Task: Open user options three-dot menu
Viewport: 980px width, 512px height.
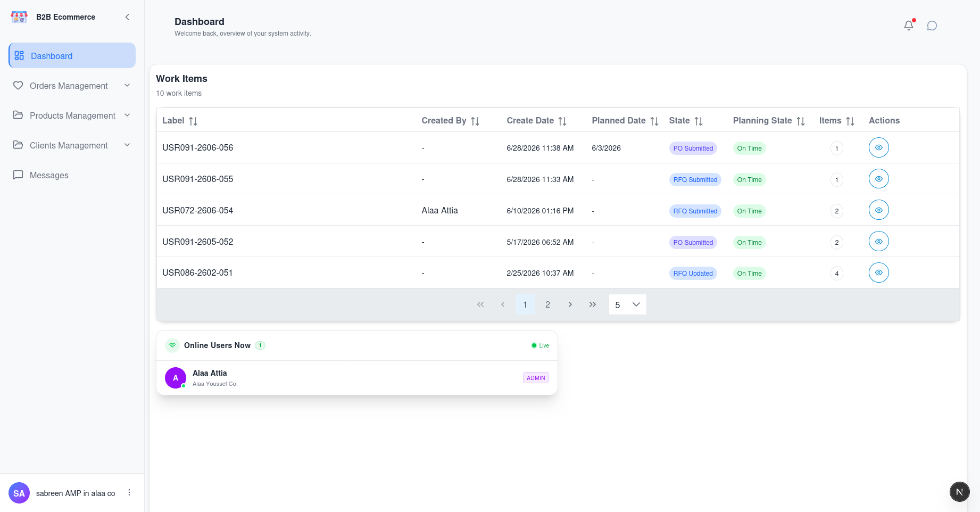Action: coord(129,493)
